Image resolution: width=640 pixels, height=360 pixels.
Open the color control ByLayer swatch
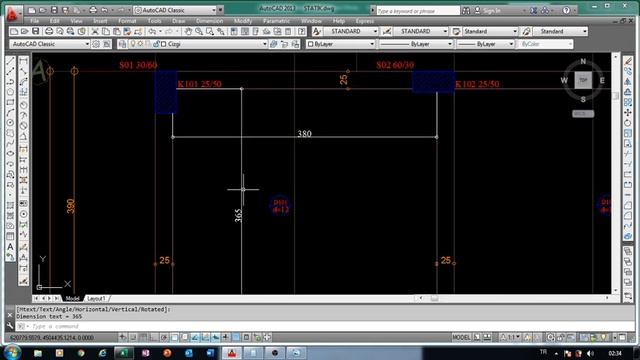coord(310,44)
